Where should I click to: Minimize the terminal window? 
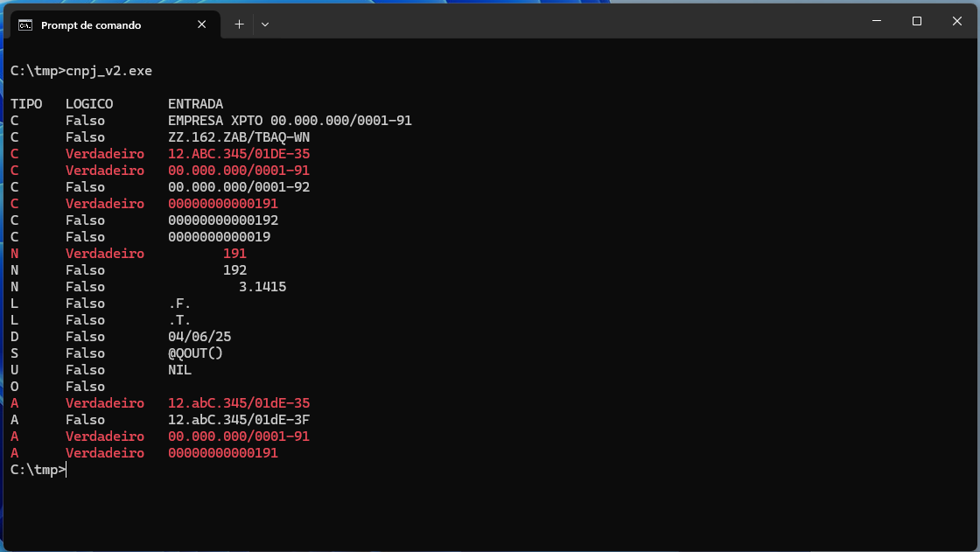pyautogui.click(x=876, y=21)
